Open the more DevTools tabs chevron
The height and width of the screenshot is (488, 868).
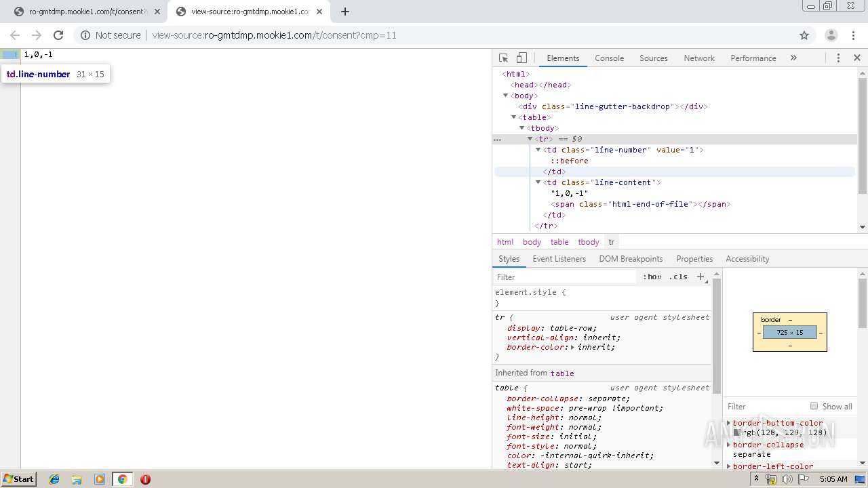tap(793, 58)
